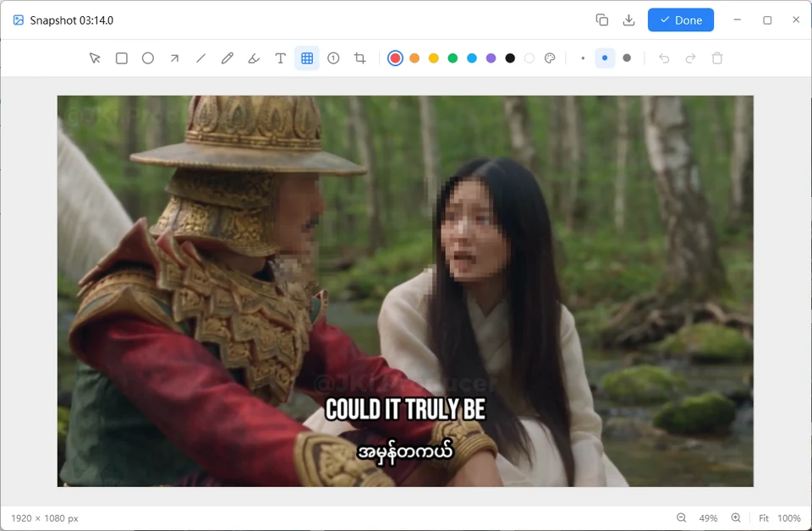Download the snapshot image

628,20
